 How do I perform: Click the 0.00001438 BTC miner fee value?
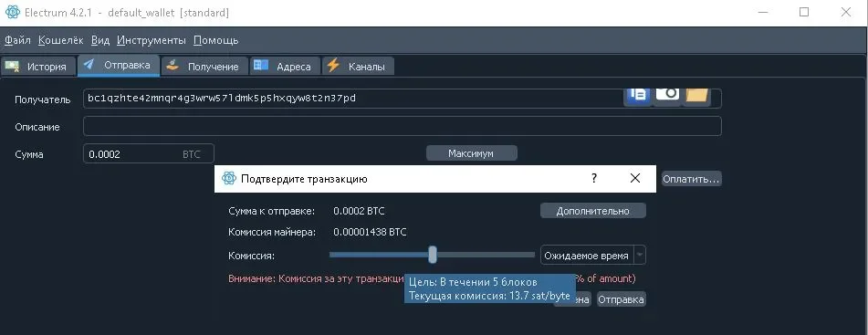pyautogui.click(x=370, y=232)
